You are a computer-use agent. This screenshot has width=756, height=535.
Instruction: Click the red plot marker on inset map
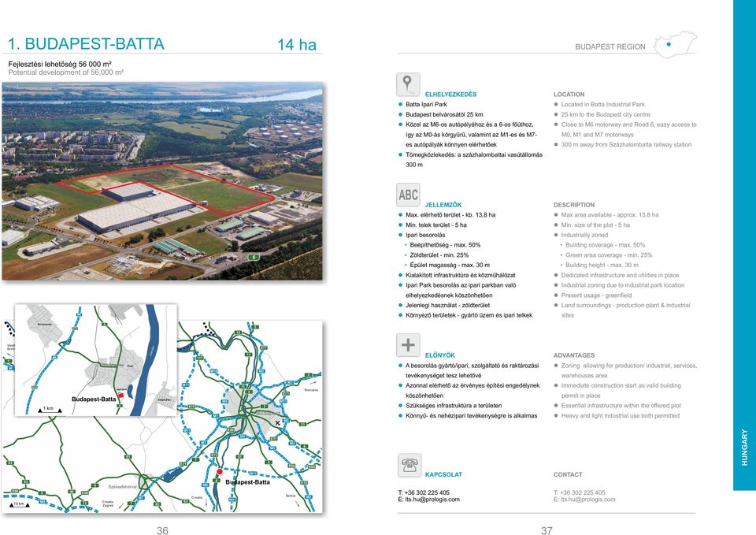tap(121, 395)
